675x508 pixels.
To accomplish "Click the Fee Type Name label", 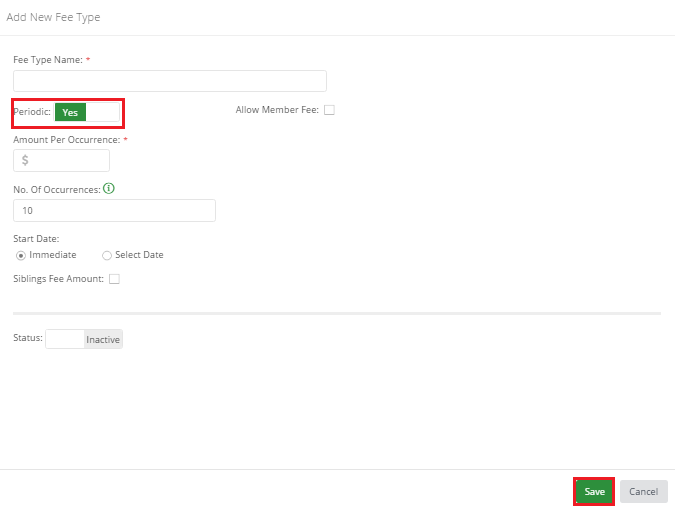I will coord(48,60).
